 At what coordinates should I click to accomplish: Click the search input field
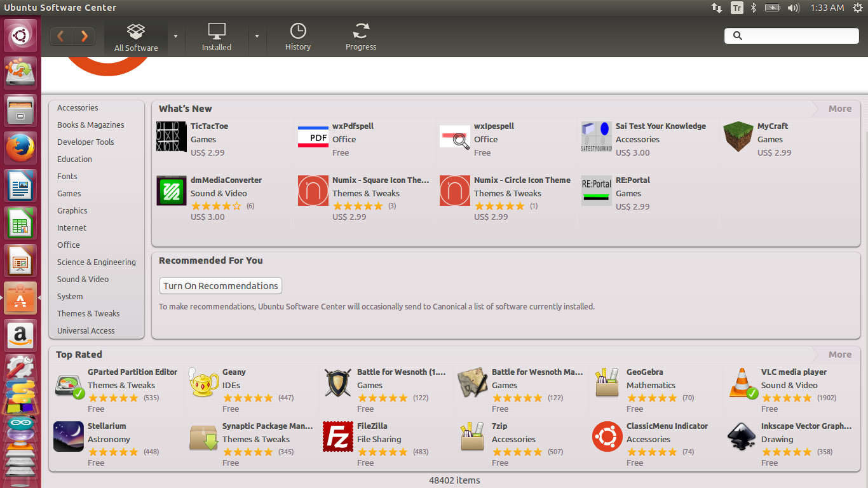click(791, 36)
